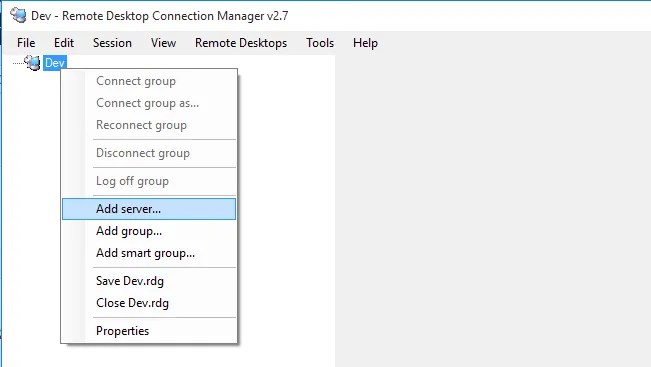Select Add server... in context menu
Image resolution: width=651 pixels, height=367 pixels.
point(149,209)
